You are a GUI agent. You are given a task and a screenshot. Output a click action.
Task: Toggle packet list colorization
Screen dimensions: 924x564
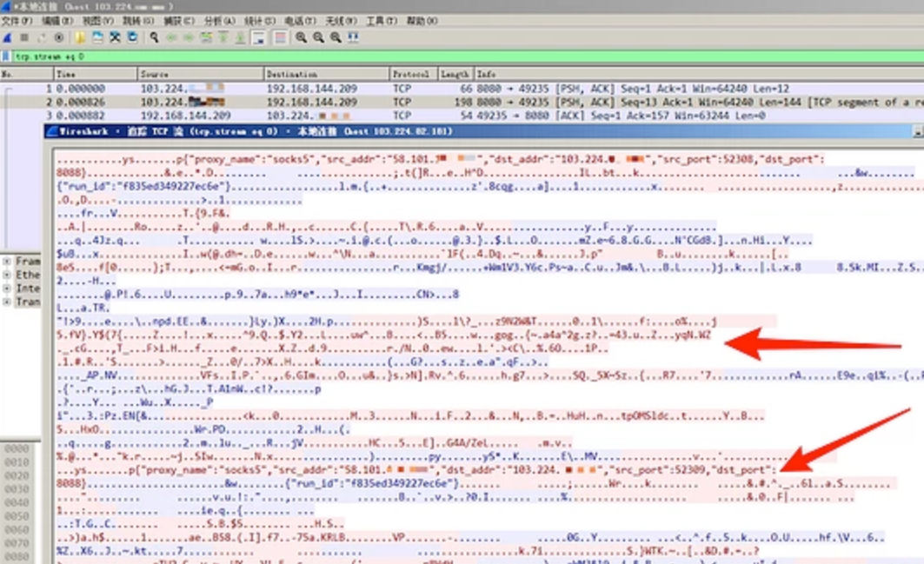coord(280,37)
